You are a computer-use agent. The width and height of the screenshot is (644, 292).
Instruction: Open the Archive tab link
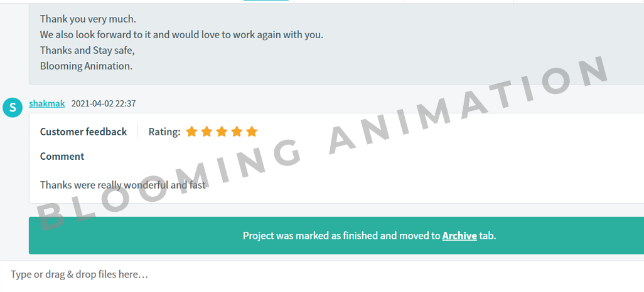459,236
